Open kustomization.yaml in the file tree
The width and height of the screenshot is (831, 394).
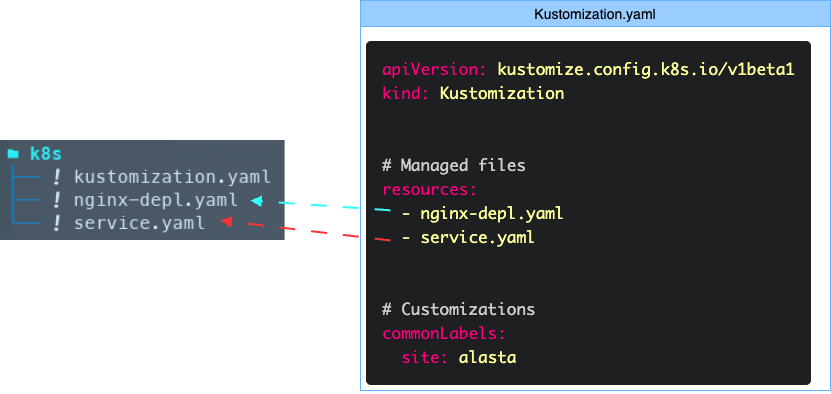[x=172, y=177]
